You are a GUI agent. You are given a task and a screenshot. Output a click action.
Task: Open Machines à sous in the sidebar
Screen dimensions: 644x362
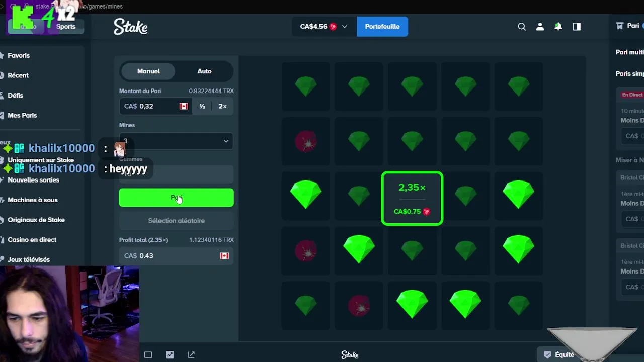pos(33,200)
